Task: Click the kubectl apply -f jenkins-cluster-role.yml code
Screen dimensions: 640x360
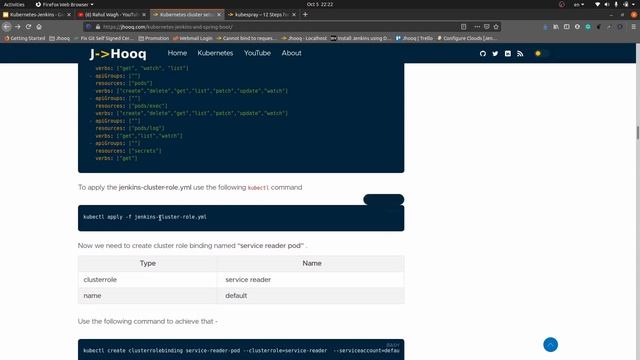Action: point(145,217)
